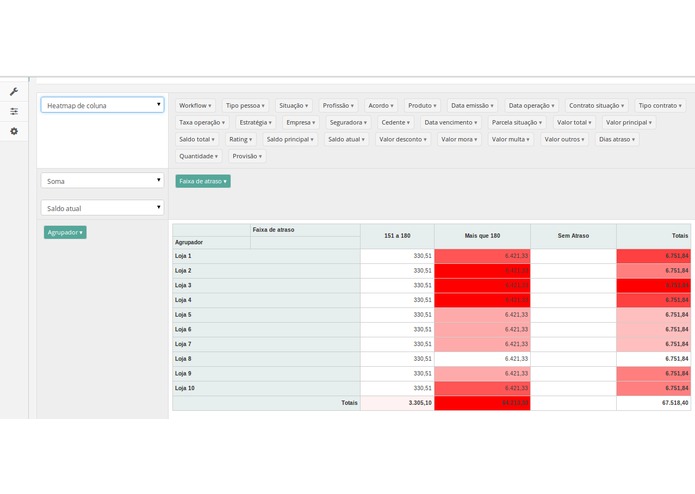This screenshot has width=695, height=494.
Task: Select the Loja 4 row label
Action: [266, 300]
